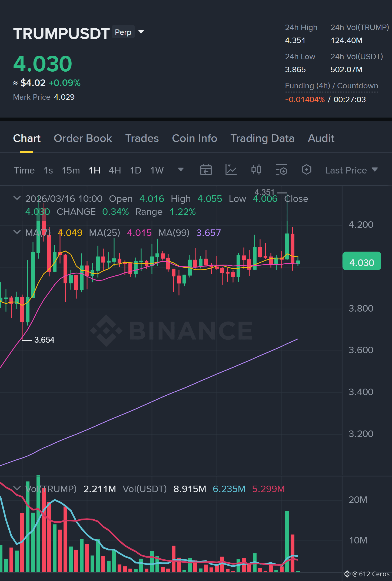Select the 1D interval
The image size is (392, 581).
(x=135, y=170)
